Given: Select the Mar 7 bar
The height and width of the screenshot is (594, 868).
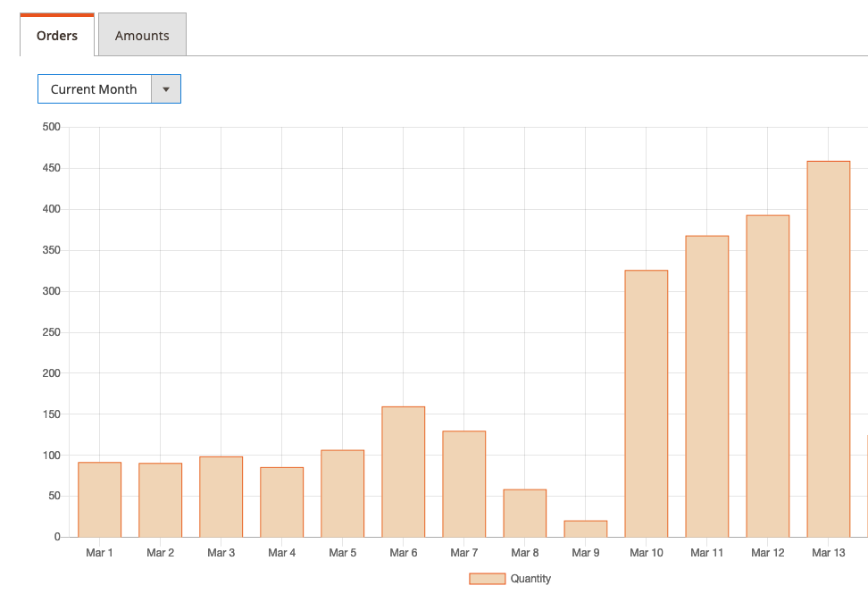Looking at the screenshot, I should [463, 484].
